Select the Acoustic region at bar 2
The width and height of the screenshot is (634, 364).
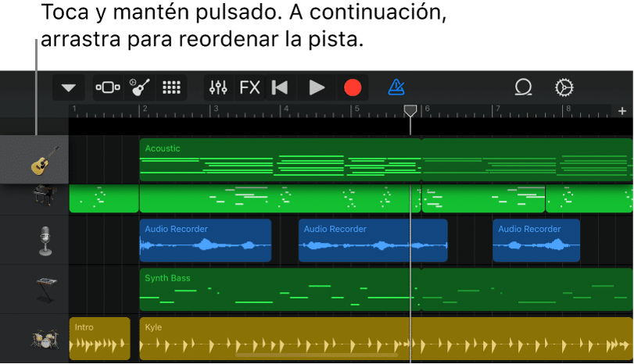pyautogui.click(x=280, y=159)
